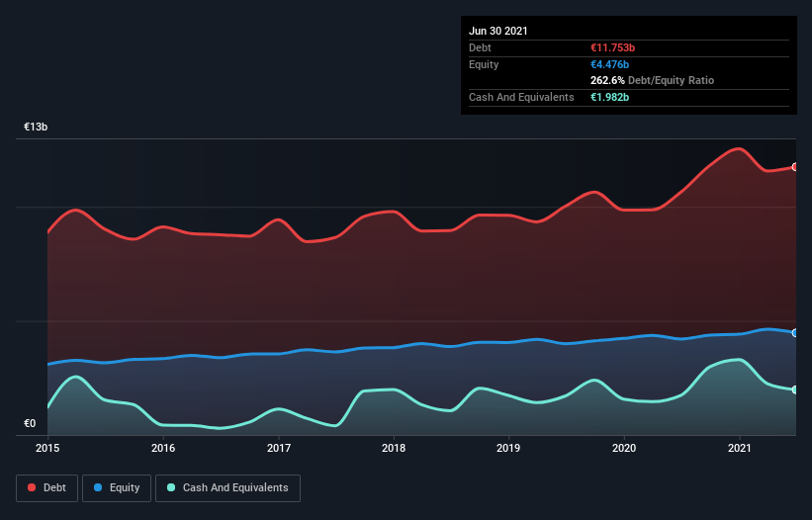Click the teal Cash endpoint marker
This screenshot has width=812, height=520.
click(795, 390)
